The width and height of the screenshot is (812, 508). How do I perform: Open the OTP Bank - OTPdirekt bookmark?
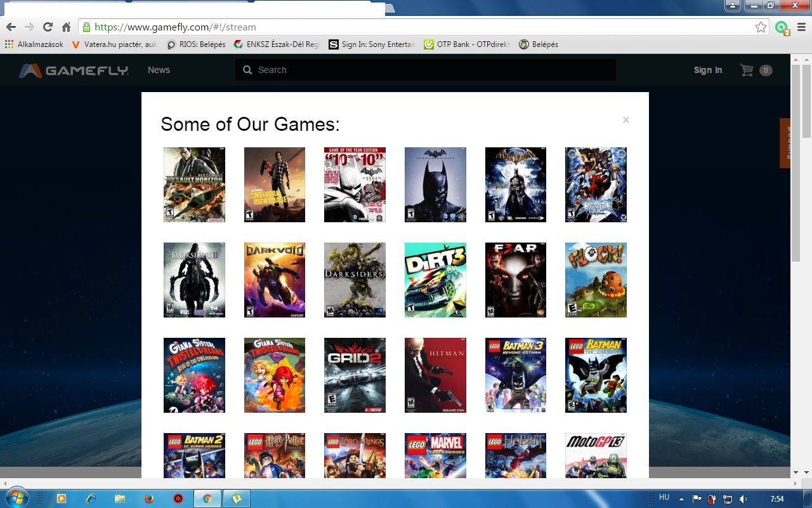[467, 44]
